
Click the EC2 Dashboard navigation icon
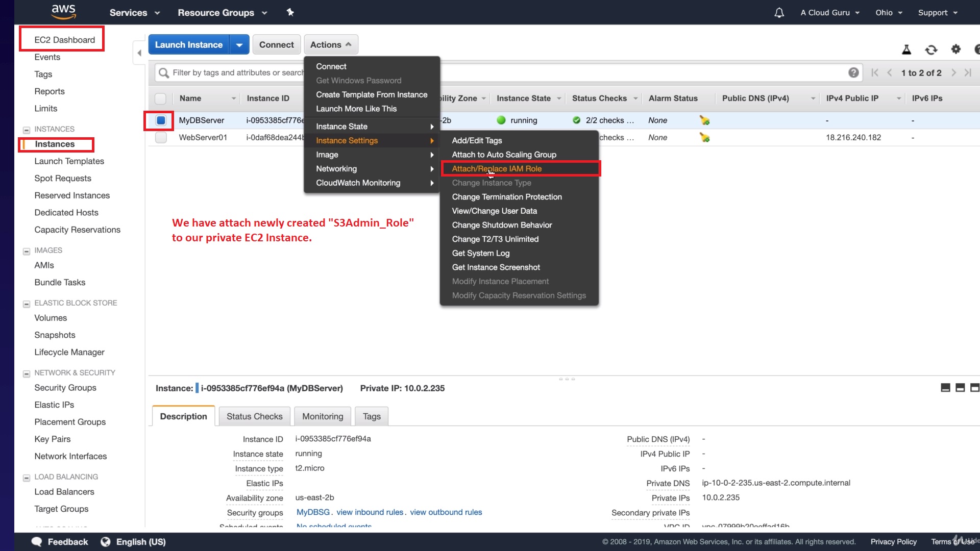coord(65,39)
